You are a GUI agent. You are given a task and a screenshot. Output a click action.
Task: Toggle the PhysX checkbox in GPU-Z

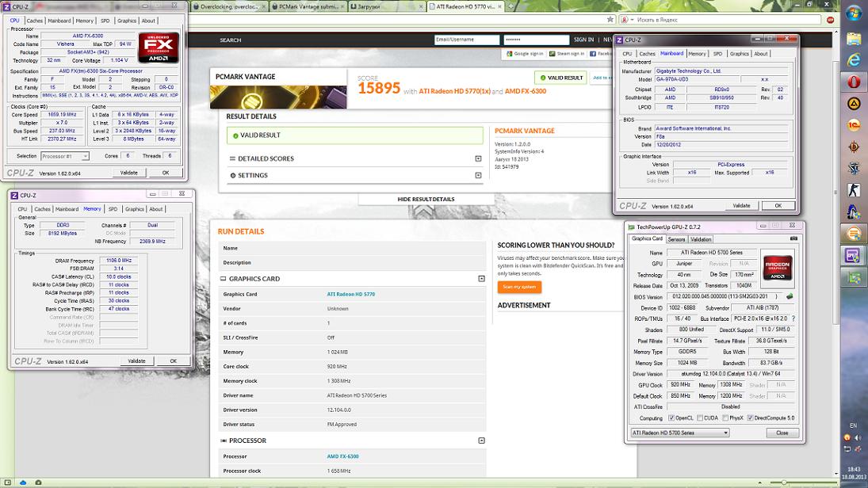click(x=725, y=418)
